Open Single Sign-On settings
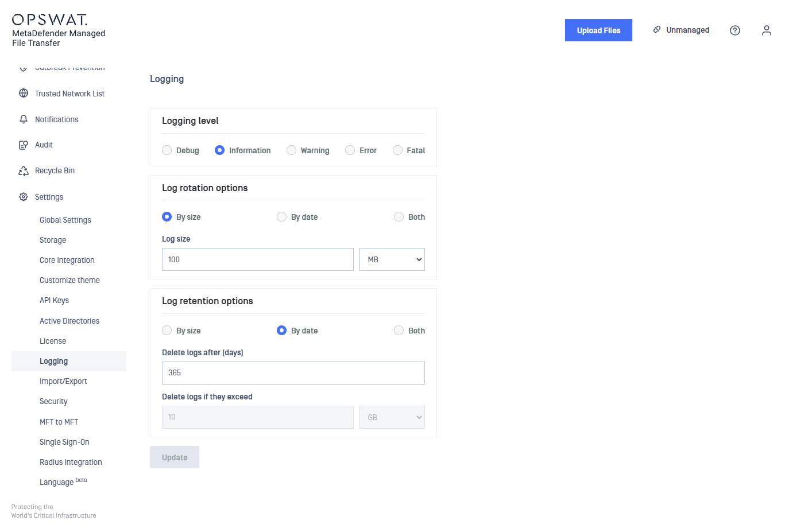 pyautogui.click(x=64, y=442)
